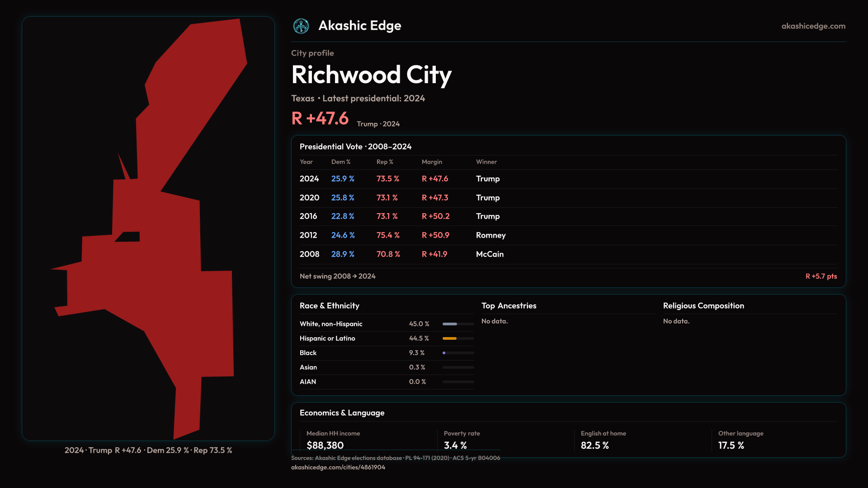Click the Poverty rate 3.4 % stat
This screenshot has width=868, height=488.
tap(455, 446)
